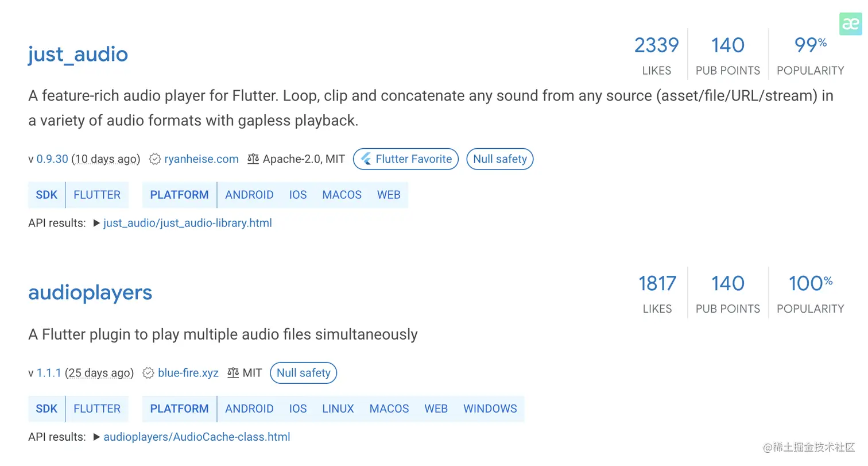Expand just_audio API results triangle
868x466 pixels.
point(96,223)
